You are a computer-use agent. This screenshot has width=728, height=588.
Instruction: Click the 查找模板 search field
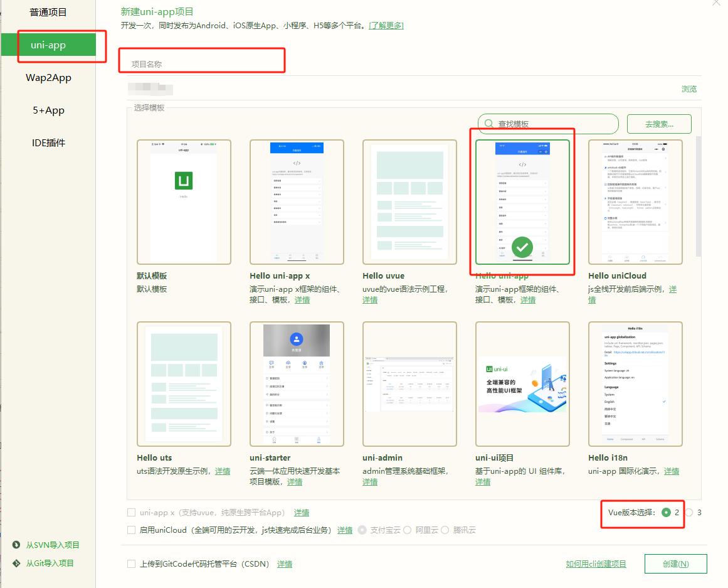pos(548,124)
